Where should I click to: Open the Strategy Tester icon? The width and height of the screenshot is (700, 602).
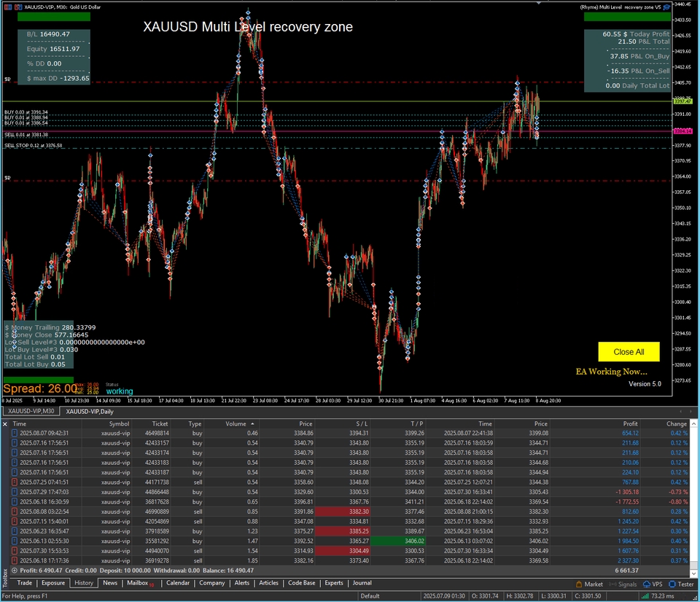click(672, 584)
